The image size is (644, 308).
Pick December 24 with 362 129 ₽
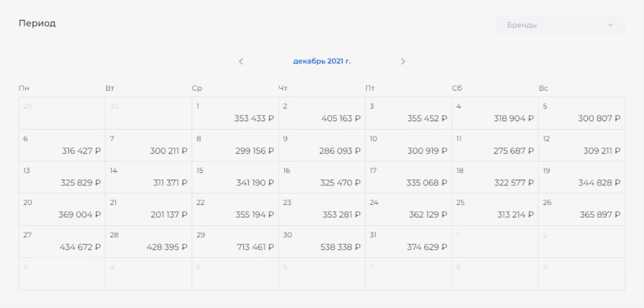409,209
